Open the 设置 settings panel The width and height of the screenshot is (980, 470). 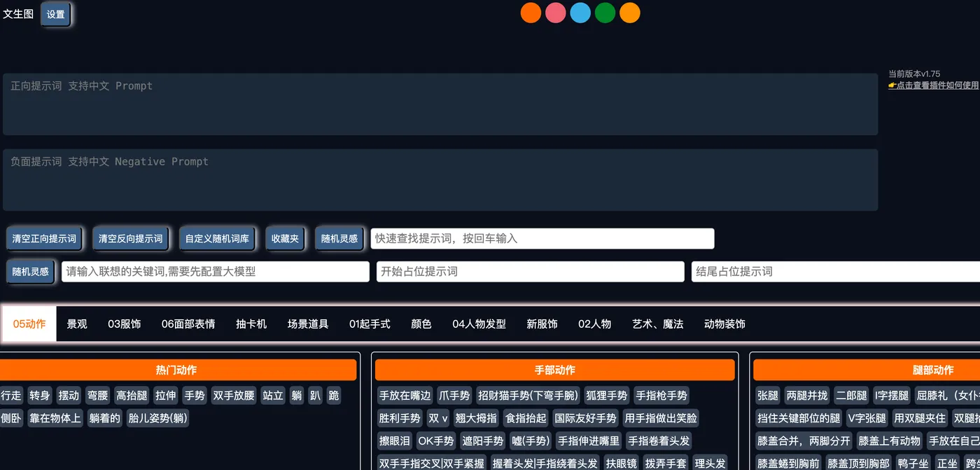click(x=55, y=13)
